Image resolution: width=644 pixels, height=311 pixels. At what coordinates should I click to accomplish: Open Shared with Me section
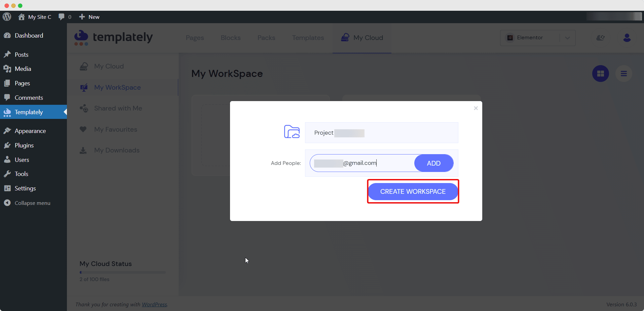pyautogui.click(x=118, y=108)
